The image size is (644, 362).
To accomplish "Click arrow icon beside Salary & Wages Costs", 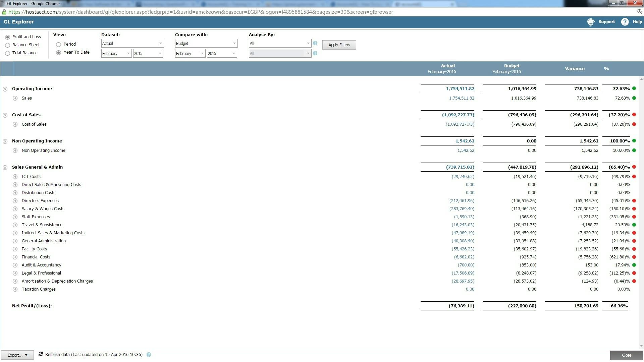I will 15,209.
